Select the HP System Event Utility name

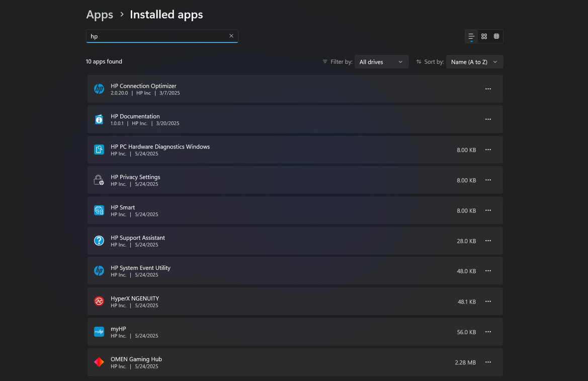pos(141,268)
